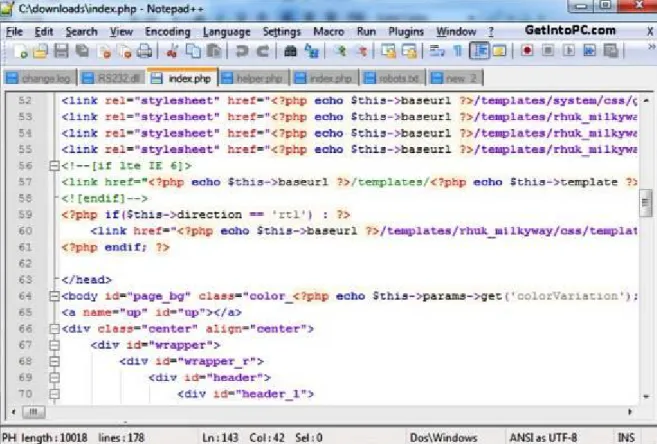Click the vertical scrollbar thumb

click(646, 203)
